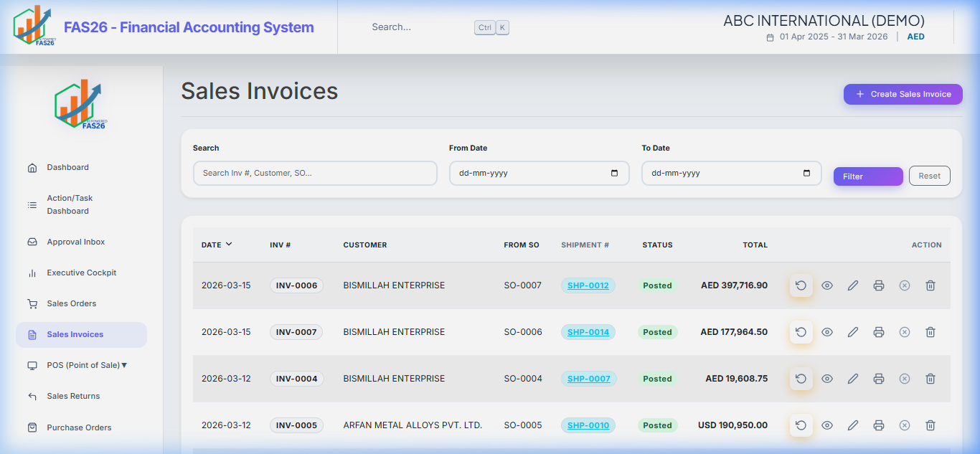Click the invoice search input field
980x454 pixels.
tap(314, 173)
